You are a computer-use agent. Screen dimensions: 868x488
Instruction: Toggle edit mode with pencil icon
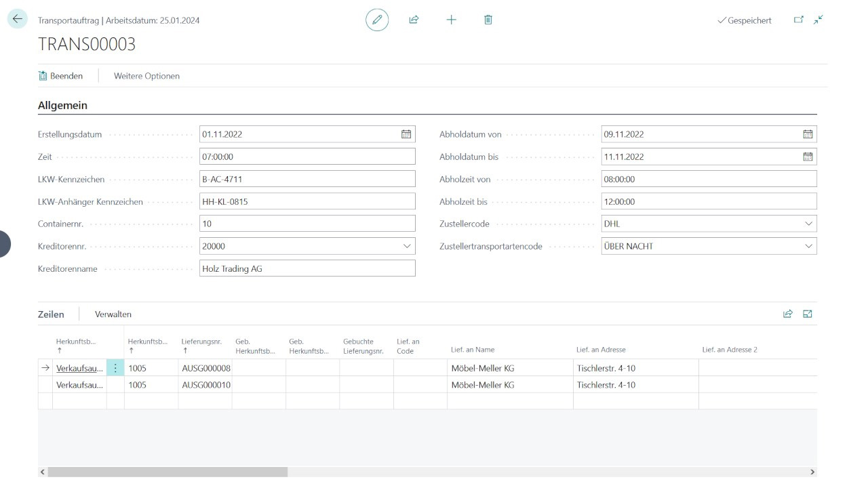point(377,20)
